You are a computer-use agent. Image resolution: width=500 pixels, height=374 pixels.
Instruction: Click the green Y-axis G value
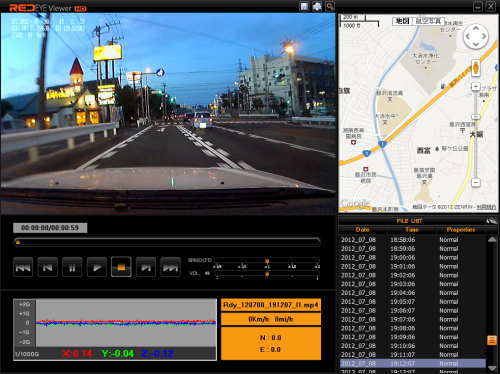point(118,354)
